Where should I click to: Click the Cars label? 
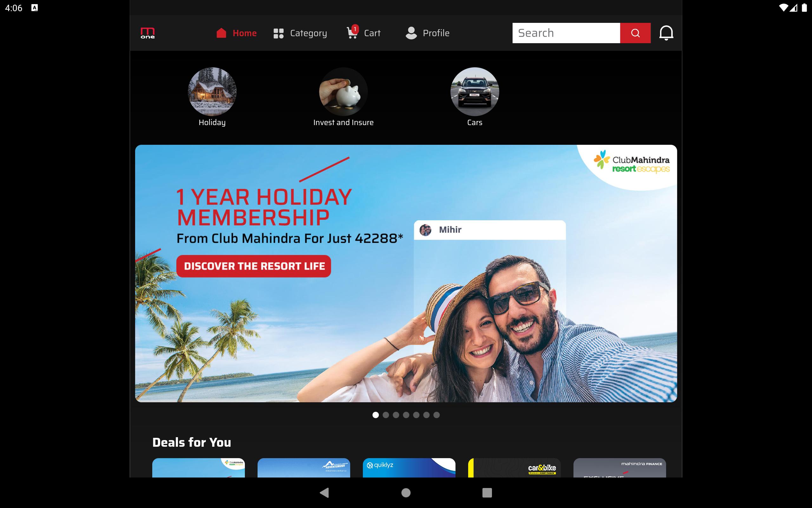475,122
